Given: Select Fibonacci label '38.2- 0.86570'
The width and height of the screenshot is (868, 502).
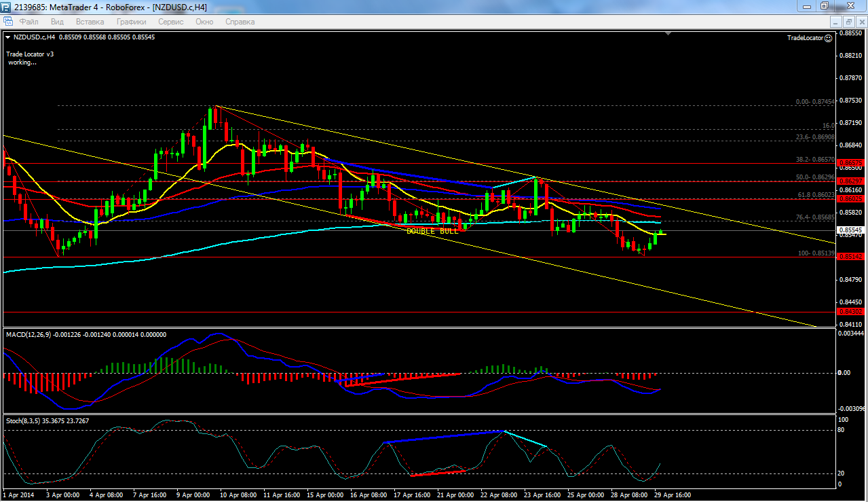Looking at the screenshot, I should 815,159.
